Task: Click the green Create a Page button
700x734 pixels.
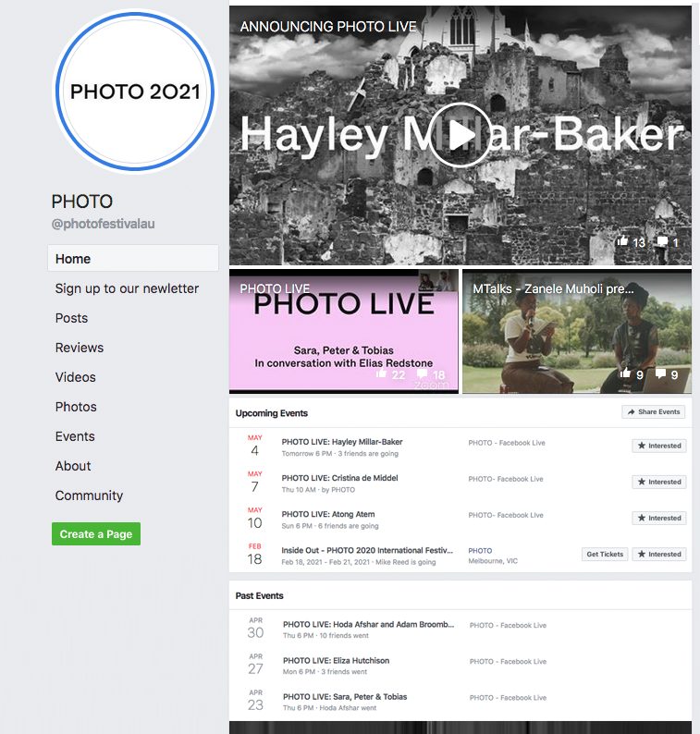Action: coord(96,534)
